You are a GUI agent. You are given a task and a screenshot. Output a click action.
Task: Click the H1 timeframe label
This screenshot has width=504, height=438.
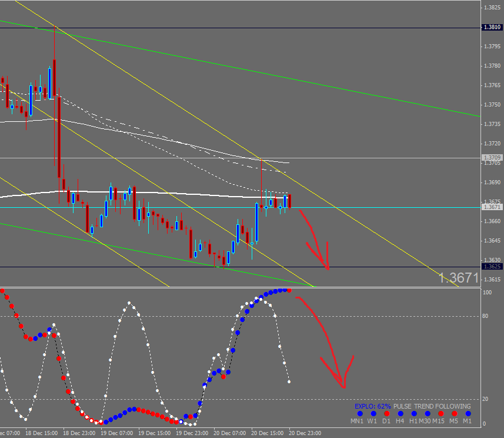point(413,421)
